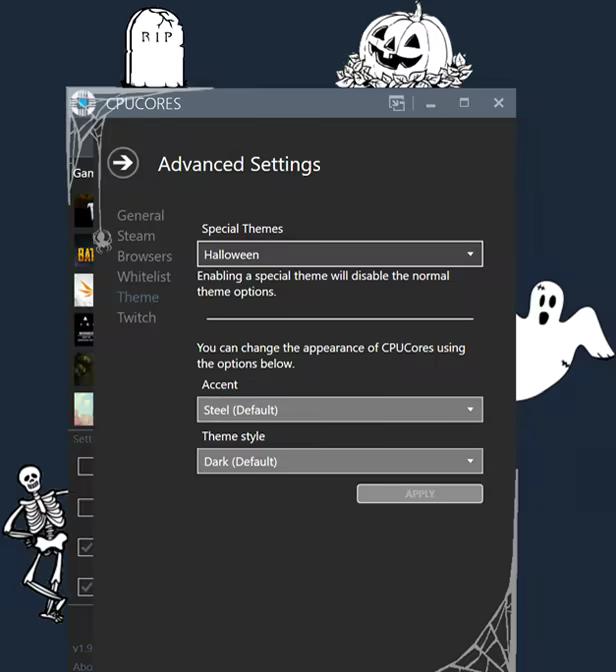The width and height of the screenshot is (616, 672).
Task: Enable the topmost unchecked checkbox on the left
Action: tap(86, 466)
